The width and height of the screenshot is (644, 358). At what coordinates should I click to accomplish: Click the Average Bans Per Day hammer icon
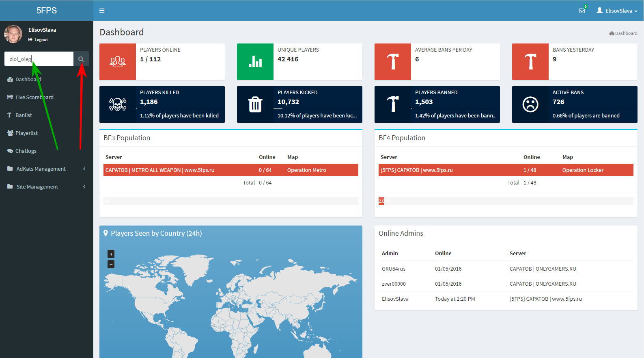(393, 62)
